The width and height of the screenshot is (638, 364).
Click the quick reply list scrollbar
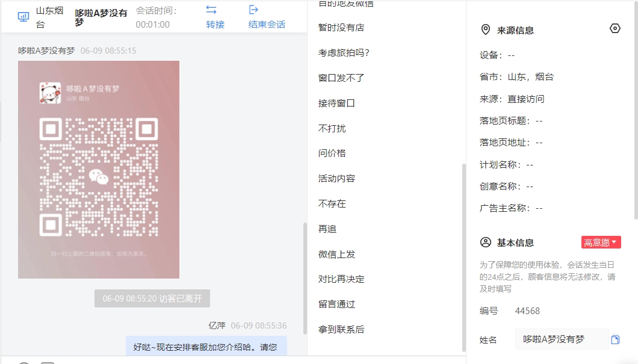[x=463, y=258]
